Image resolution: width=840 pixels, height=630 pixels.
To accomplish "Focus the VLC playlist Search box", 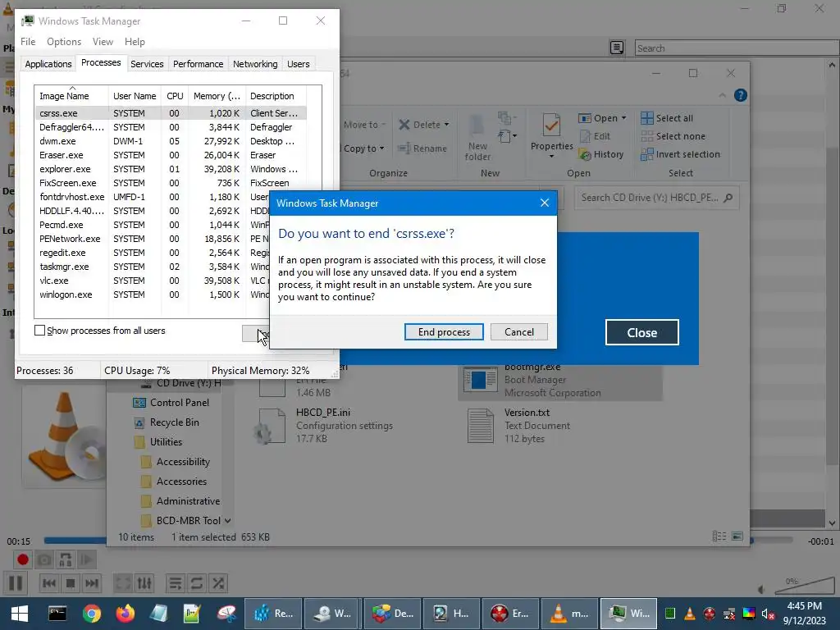I will click(x=737, y=48).
